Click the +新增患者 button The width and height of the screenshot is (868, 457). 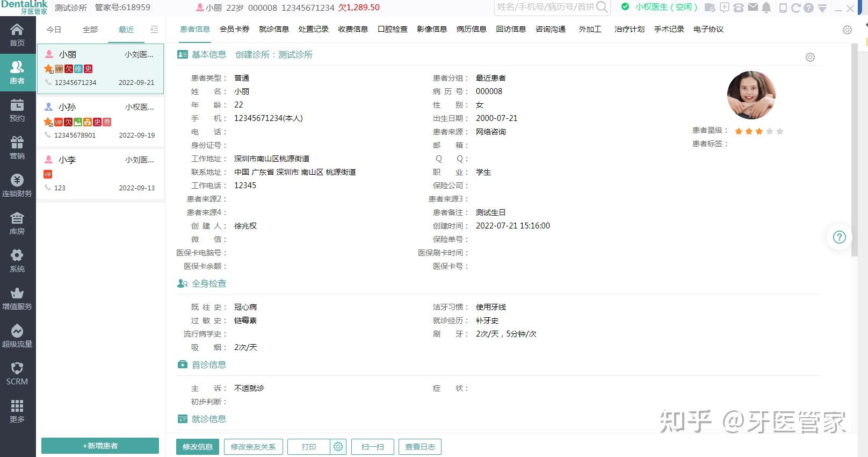click(x=100, y=446)
